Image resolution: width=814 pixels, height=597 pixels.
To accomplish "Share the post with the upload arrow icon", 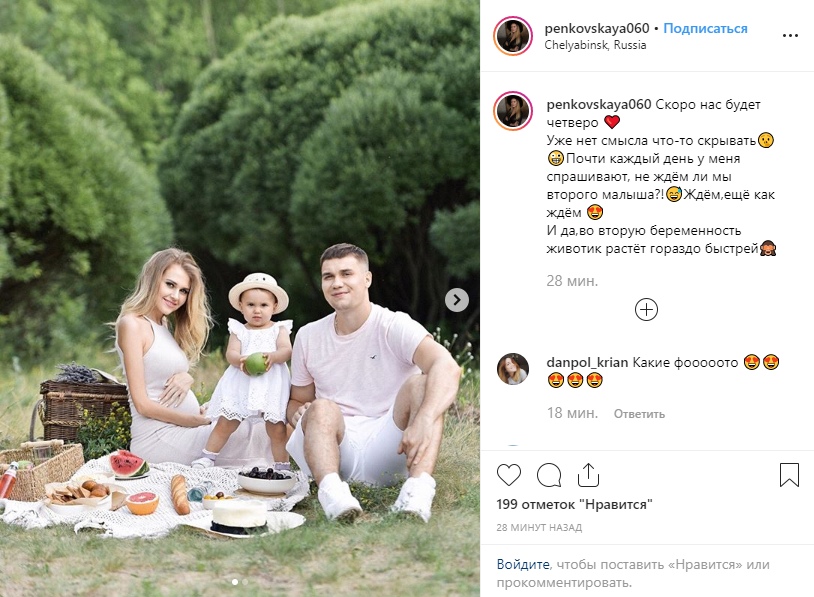I will click(588, 475).
